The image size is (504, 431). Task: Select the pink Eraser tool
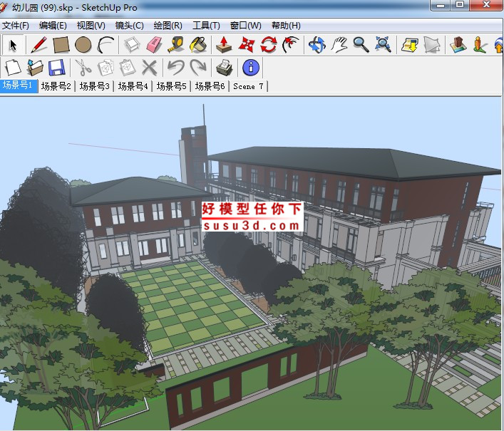154,45
